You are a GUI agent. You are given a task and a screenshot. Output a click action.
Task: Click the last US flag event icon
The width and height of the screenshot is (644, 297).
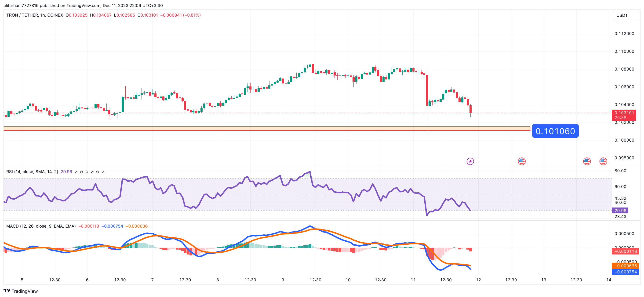click(603, 161)
